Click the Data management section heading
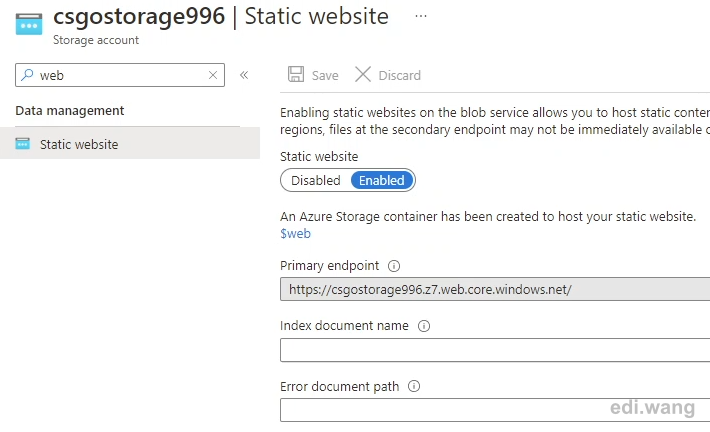This screenshot has height=432, width=710. click(x=70, y=111)
